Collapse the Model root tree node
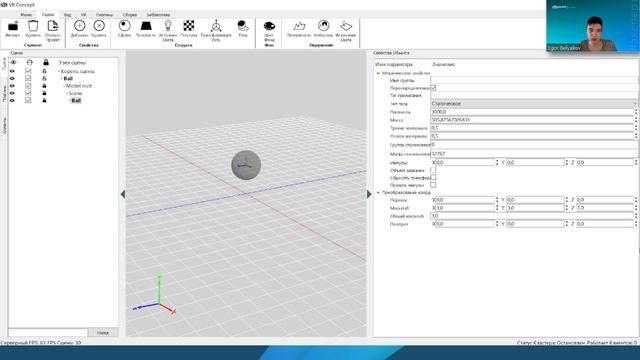 (x=64, y=86)
